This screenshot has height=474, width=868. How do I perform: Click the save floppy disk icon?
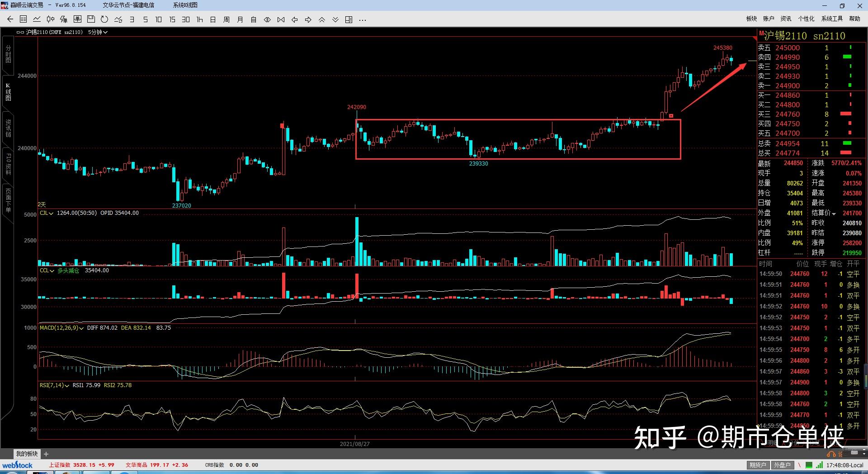[91, 19]
